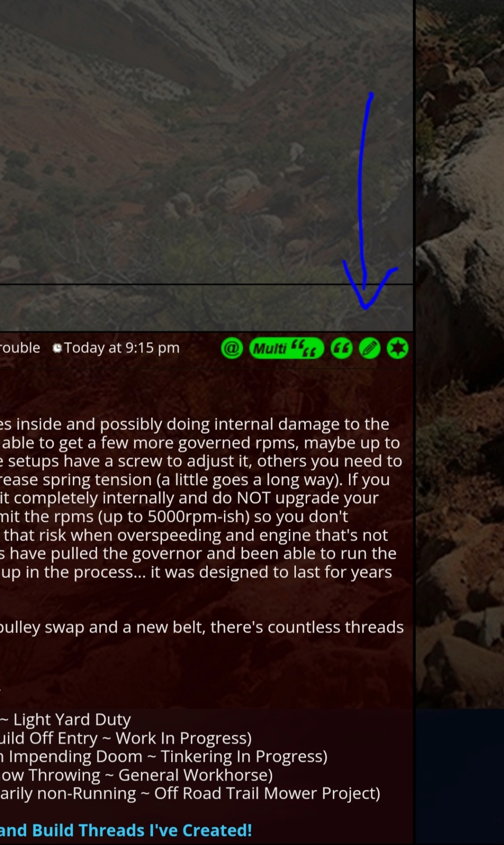This screenshot has height=845, width=504.
Task: Click the sentence mentioning '5000rpm-ish'
Action: (174, 517)
